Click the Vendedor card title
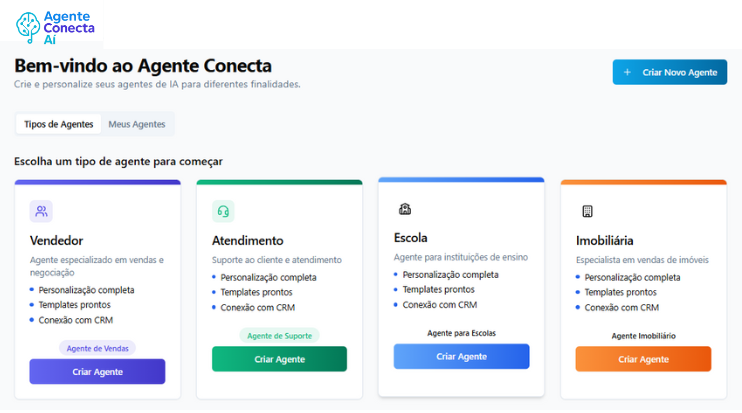 (56, 240)
